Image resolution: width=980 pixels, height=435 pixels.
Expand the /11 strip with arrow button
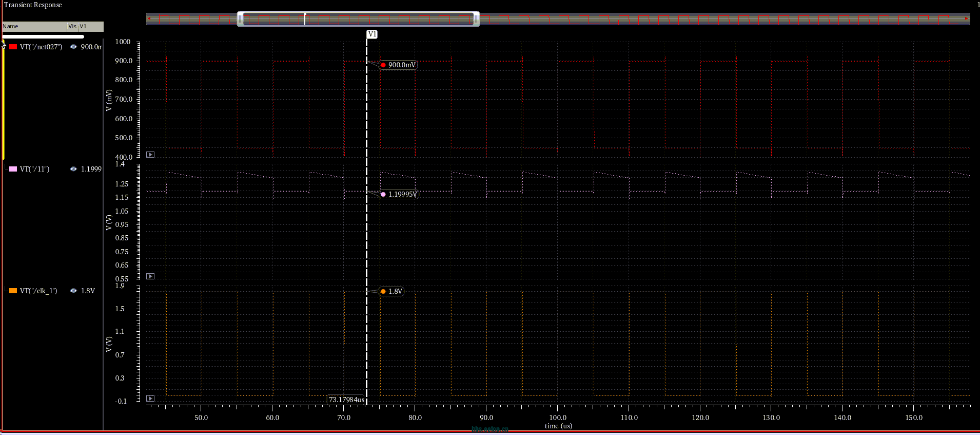(x=150, y=276)
